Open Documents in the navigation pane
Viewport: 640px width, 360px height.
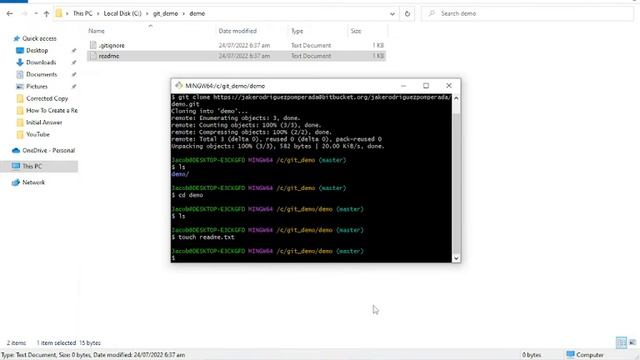tap(42, 74)
